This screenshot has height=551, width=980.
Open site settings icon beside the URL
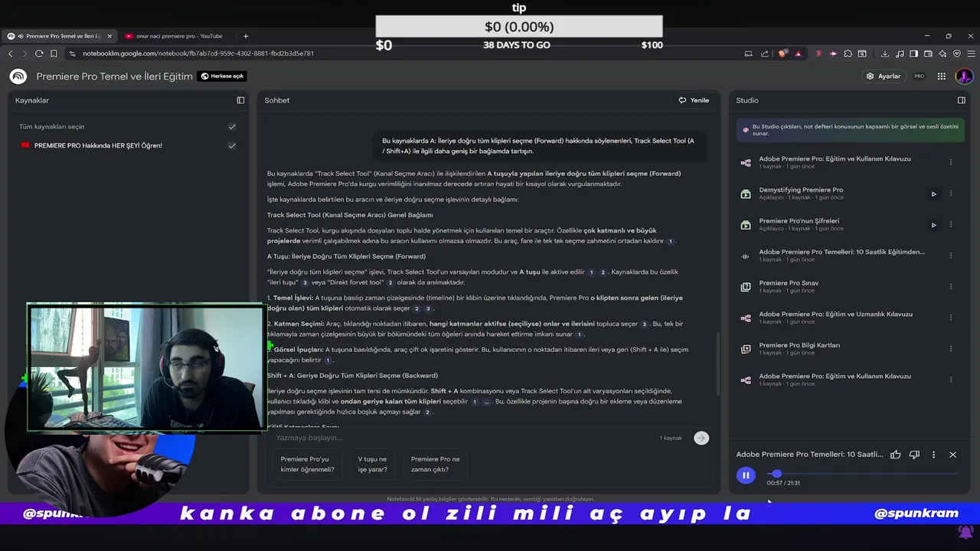(72, 54)
